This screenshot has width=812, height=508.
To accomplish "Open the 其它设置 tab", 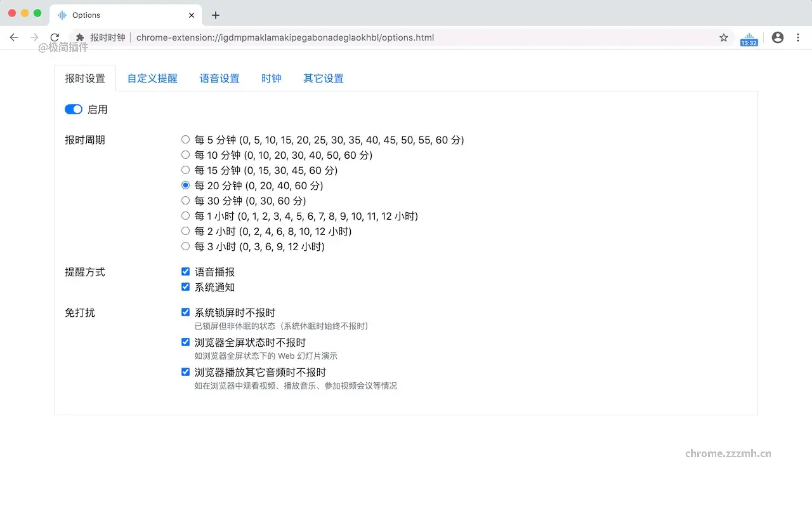I will tap(323, 78).
